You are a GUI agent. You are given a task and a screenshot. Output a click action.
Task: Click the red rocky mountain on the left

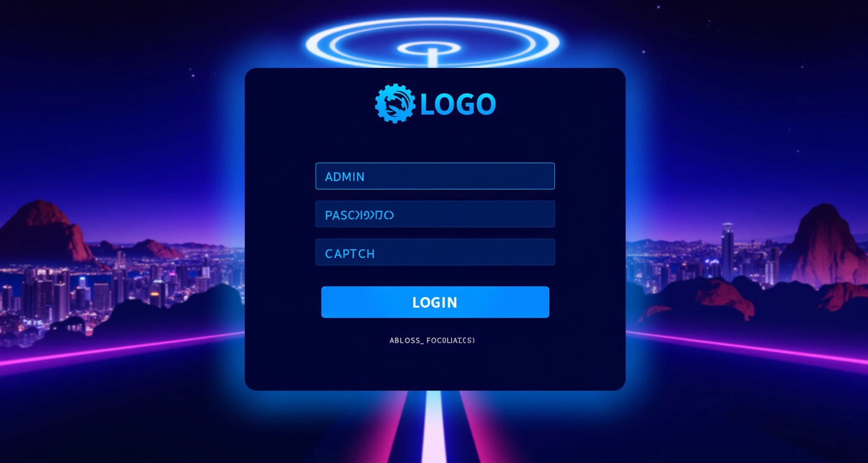pyautogui.click(x=45, y=231)
